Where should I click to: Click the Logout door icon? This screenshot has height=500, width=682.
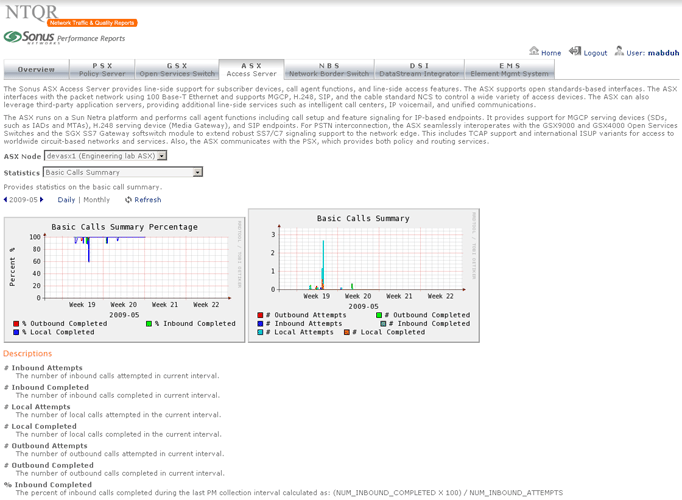[575, 52]
